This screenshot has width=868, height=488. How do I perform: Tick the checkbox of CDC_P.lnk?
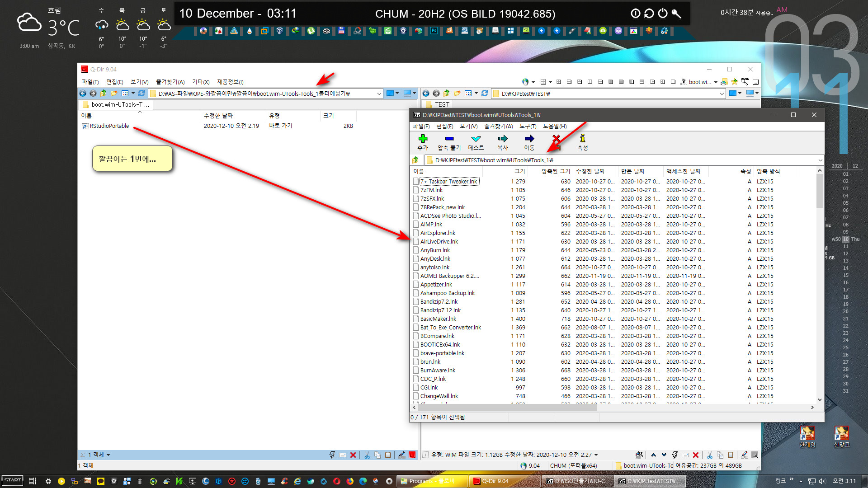[416, 379]
